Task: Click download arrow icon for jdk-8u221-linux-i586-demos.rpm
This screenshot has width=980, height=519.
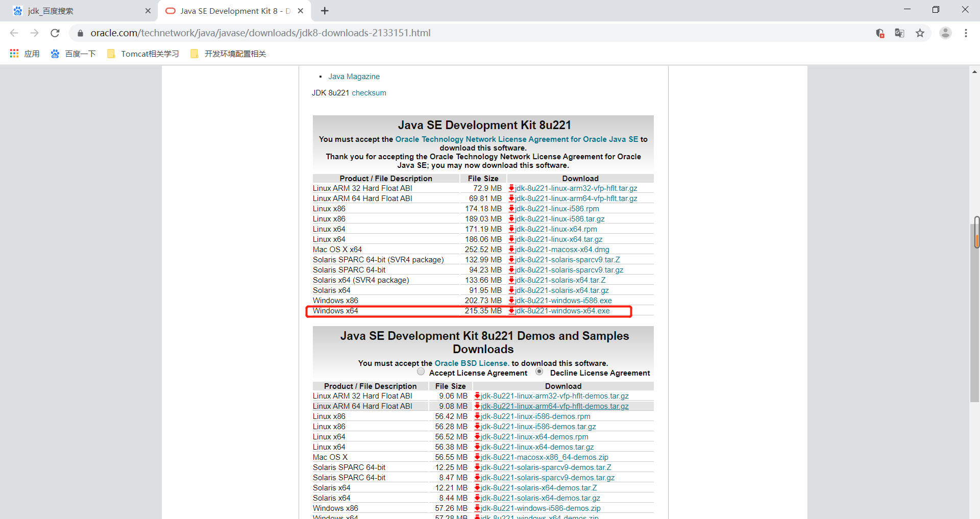Action: 477,416
